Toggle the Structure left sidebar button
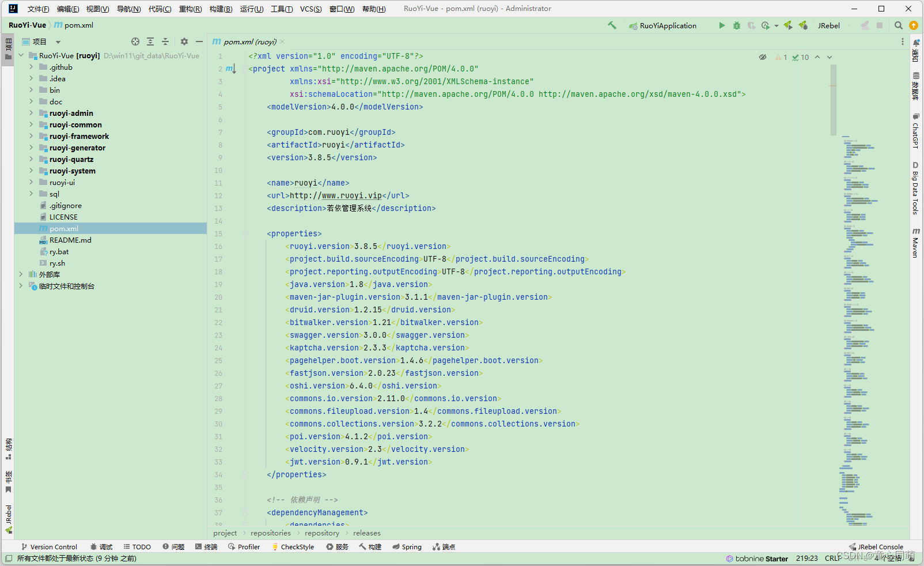 8,449
